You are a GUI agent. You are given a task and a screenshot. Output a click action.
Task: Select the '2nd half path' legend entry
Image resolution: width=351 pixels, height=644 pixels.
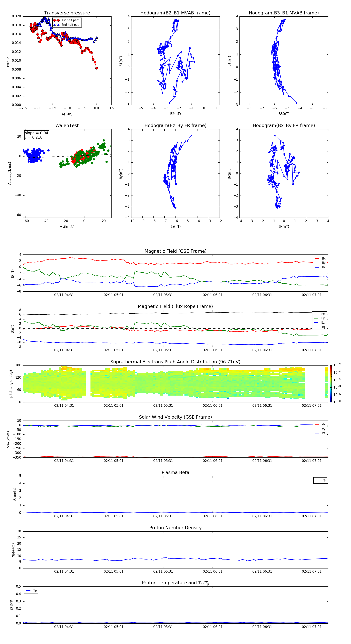[67, 25]
